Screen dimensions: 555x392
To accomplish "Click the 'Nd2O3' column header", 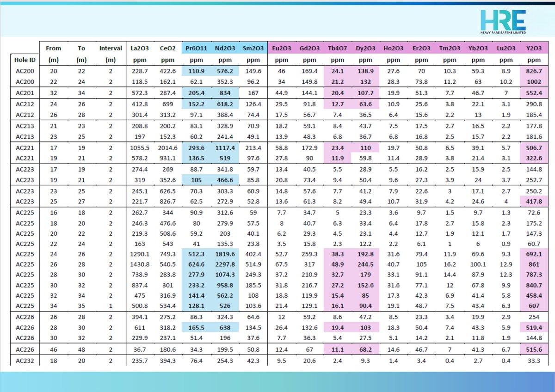I will click(225, 48).
